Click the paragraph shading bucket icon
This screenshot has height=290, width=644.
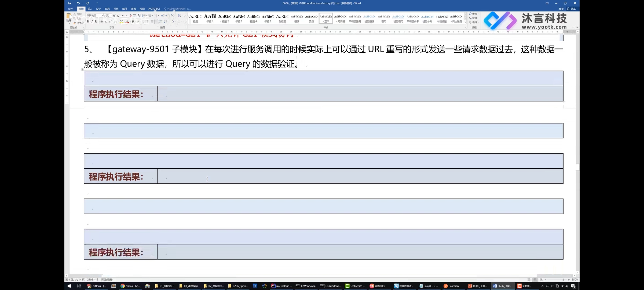click(x=173, y=21)
